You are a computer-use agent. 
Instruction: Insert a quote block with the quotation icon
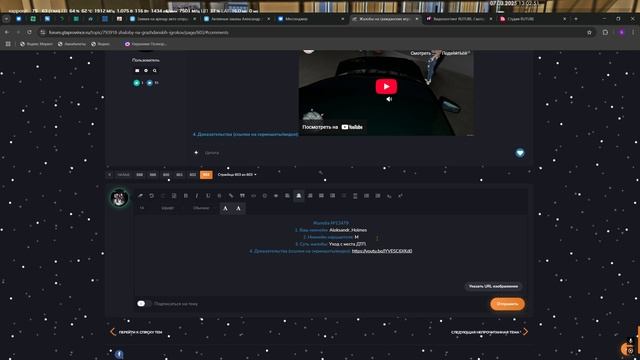click(242, 196)
